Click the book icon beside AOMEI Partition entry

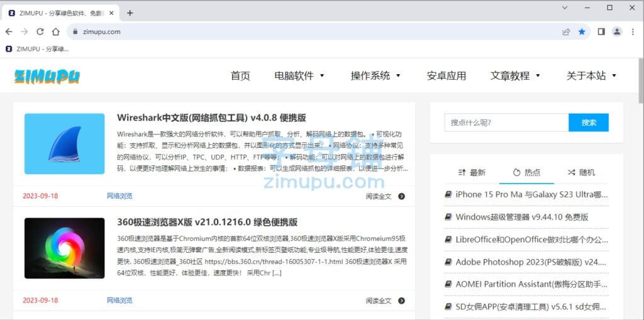(448, 284)
